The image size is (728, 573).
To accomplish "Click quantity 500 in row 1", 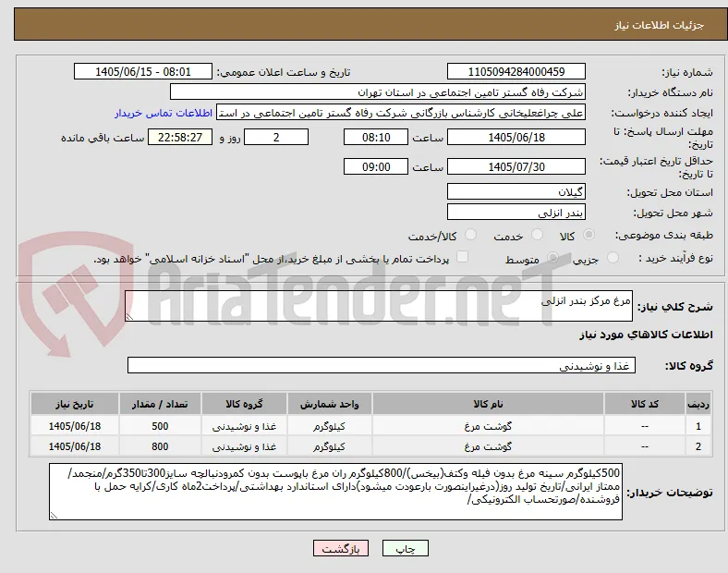I will click(x=160, y=426).
